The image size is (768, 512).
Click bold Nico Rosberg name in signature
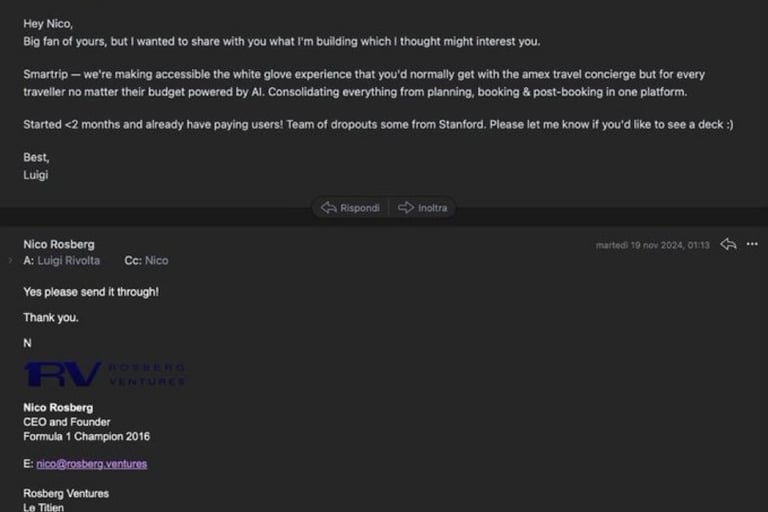tap(58, 408)
